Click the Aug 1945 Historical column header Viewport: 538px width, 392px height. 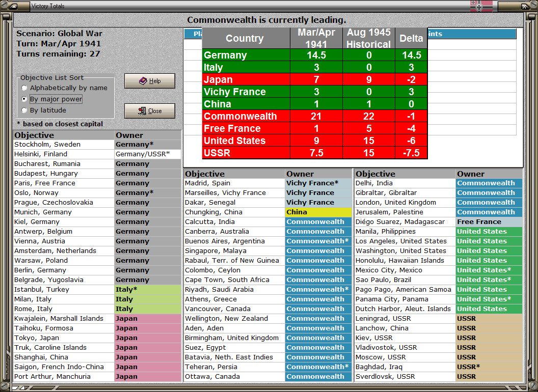pyautogui.click(x=369, y=38)
